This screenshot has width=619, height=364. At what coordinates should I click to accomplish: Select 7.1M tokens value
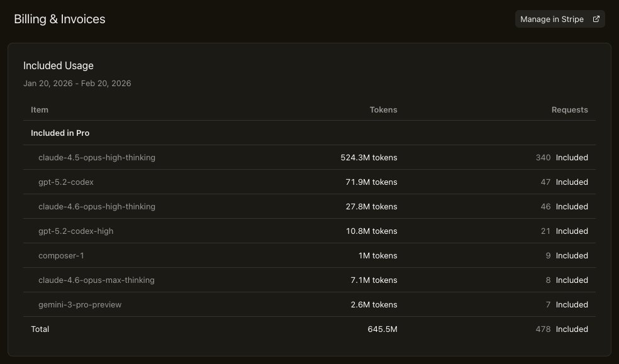374,280
